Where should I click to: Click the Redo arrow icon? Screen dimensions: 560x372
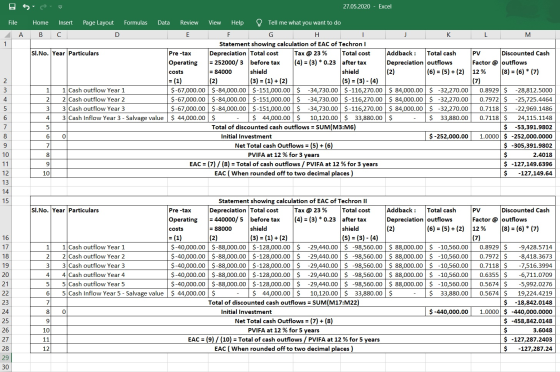[x=44, y=7]
